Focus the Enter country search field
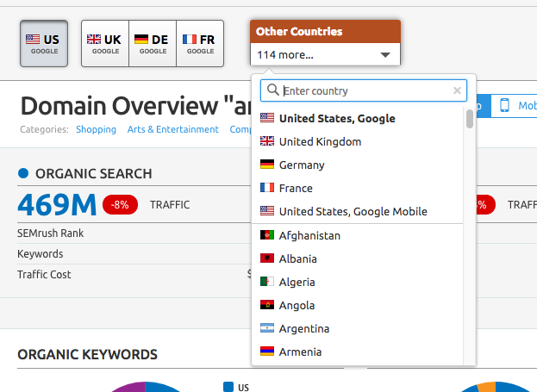Image resolution: width=537 pixels, height=392 pixels. point(364,90)
